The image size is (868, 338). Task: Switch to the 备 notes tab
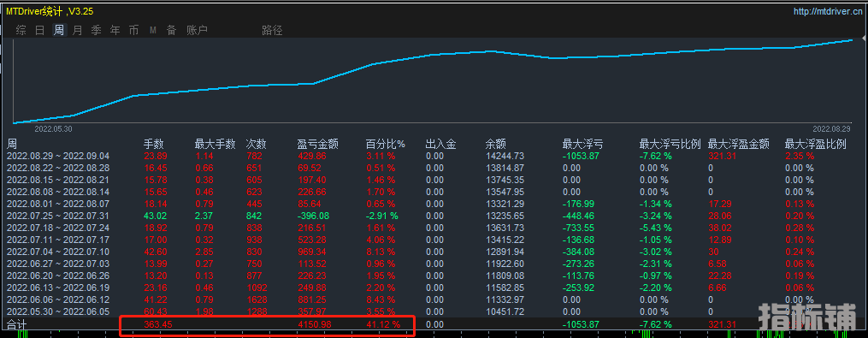click(x=172, y=31)
